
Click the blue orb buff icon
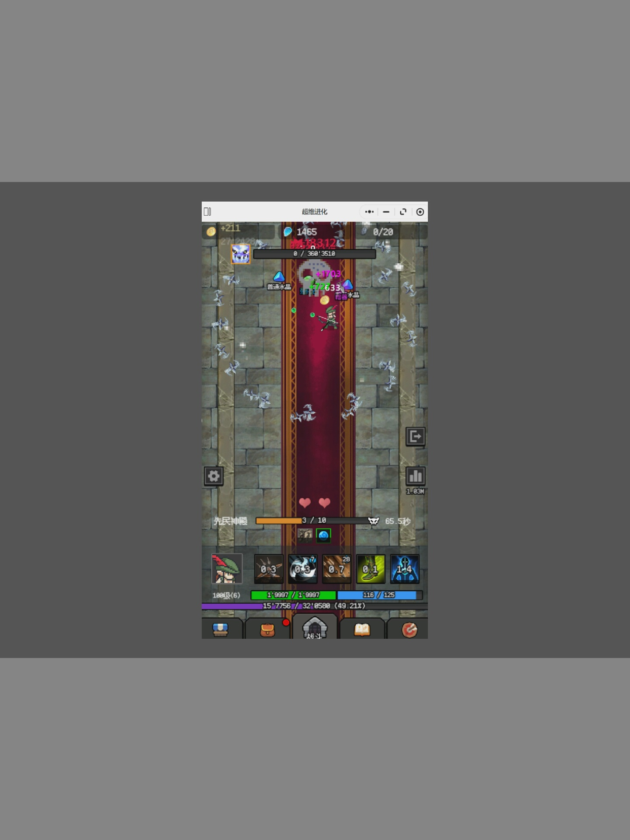click(324, 535)
